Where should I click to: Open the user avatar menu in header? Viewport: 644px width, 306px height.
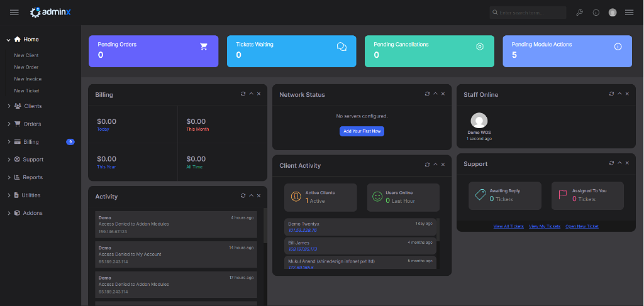pos(613,13)
